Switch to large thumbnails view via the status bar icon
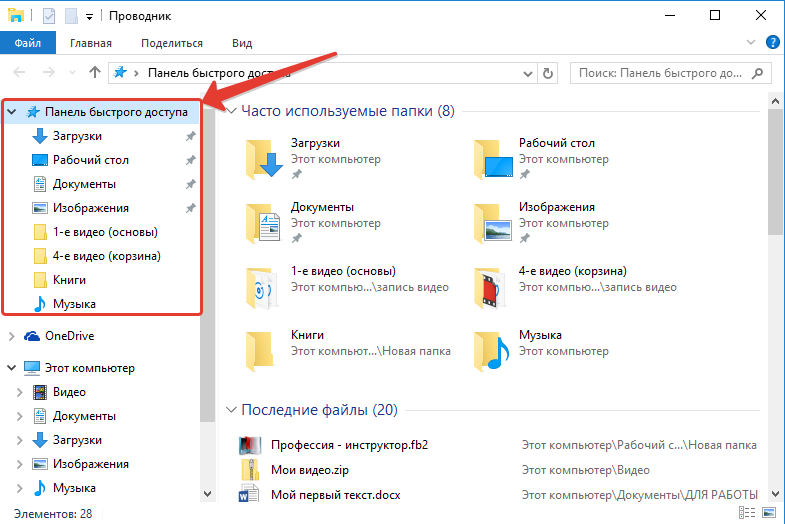The width and height of the screenshot is (785, 524). point(768,512)
